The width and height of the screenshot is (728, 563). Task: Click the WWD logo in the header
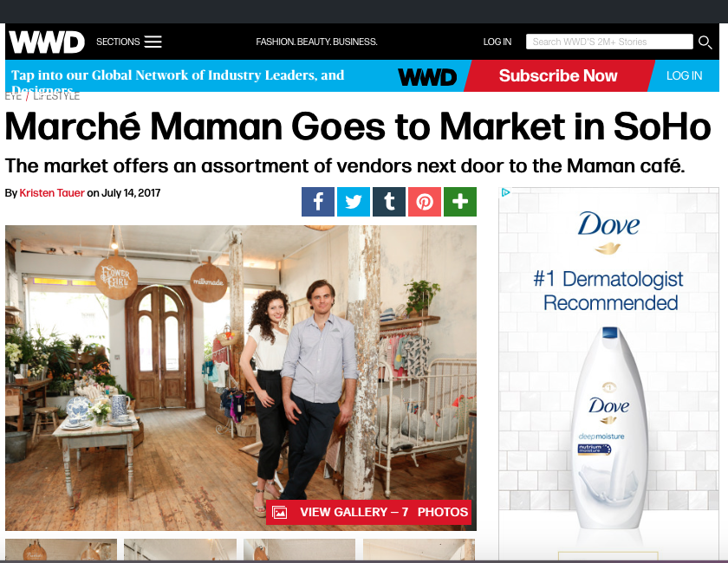click(x=47, y=42)
